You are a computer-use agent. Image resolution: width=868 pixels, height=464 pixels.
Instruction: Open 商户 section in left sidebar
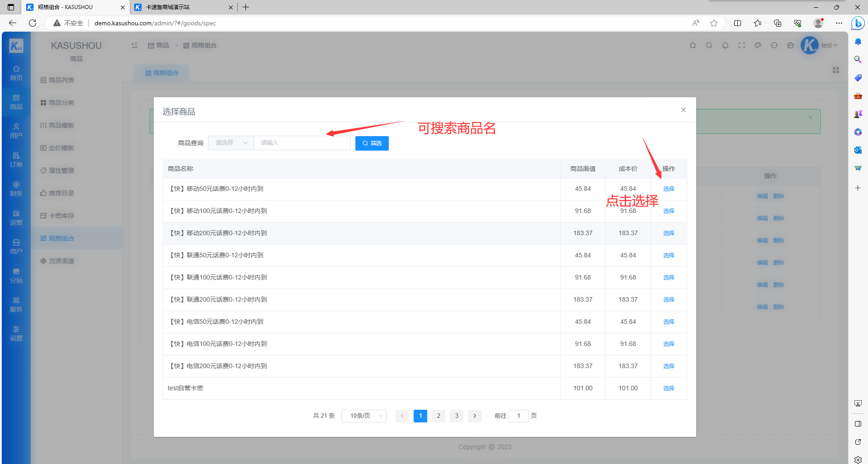pyautogui.click(x=16, y=247)
